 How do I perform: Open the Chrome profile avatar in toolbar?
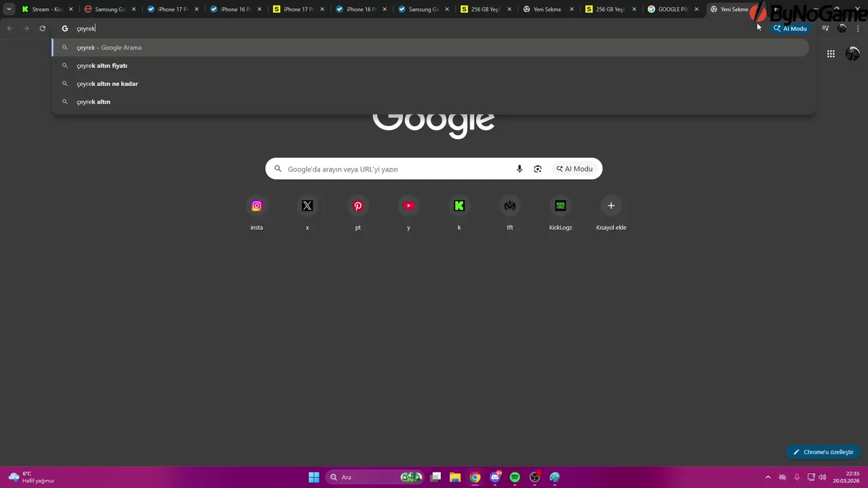(842, 28)
